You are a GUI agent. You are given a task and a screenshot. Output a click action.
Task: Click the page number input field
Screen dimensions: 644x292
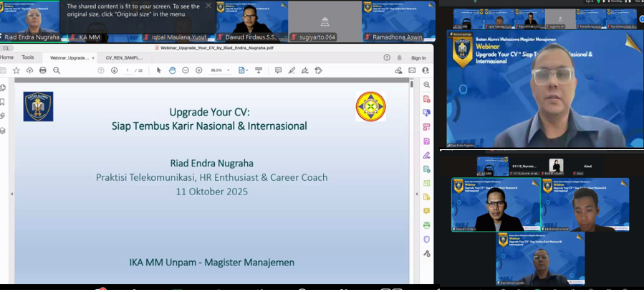click(x=128, y=70)
